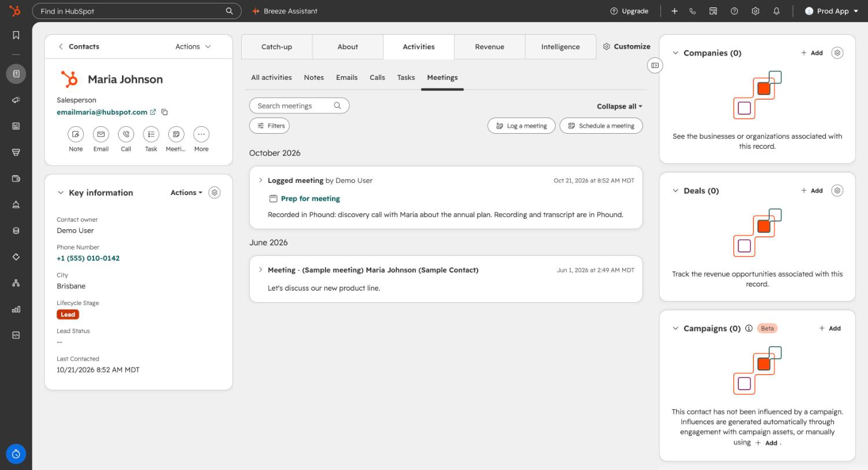Click Customize next to tabs
The width and height of the screenshot is (868, 470).
tap(627, 46)
